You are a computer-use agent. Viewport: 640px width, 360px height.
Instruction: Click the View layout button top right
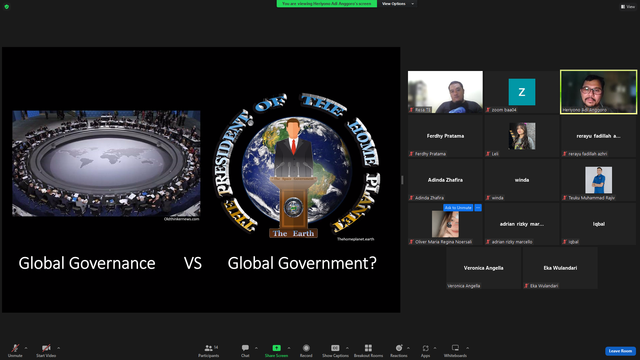point(628,7)
